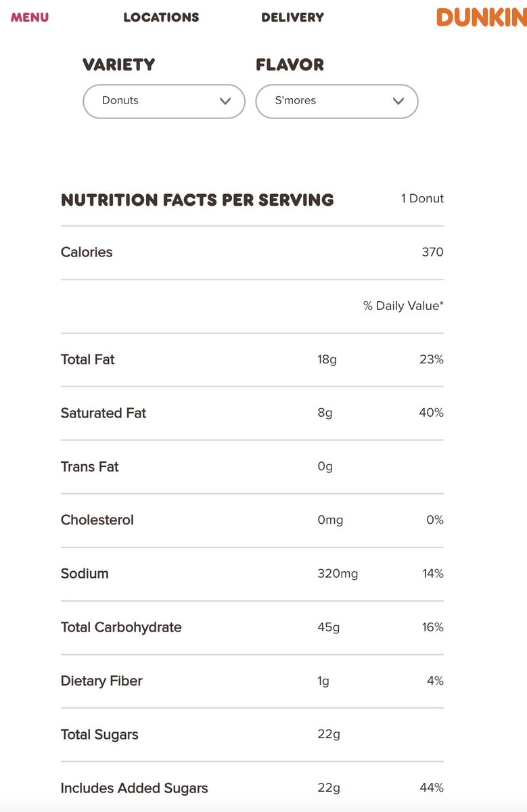The image size is (527, 812).
Task: Click the Dunkin' logo
Action: click(x=481, y=17)
